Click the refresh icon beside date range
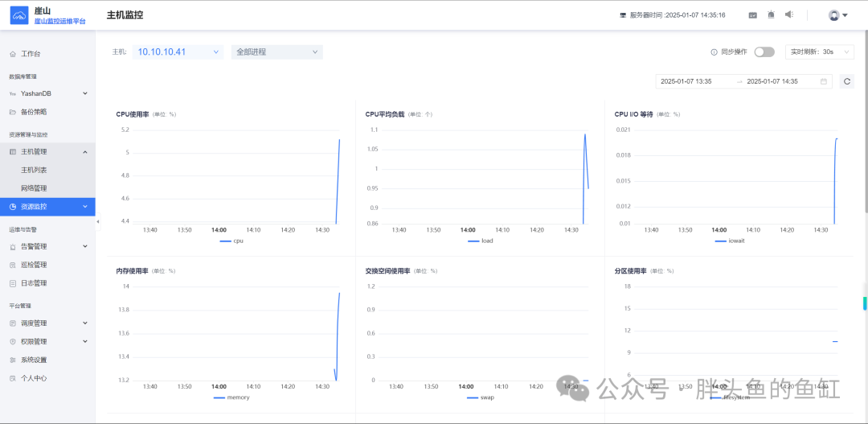 (x=846, y=81)
